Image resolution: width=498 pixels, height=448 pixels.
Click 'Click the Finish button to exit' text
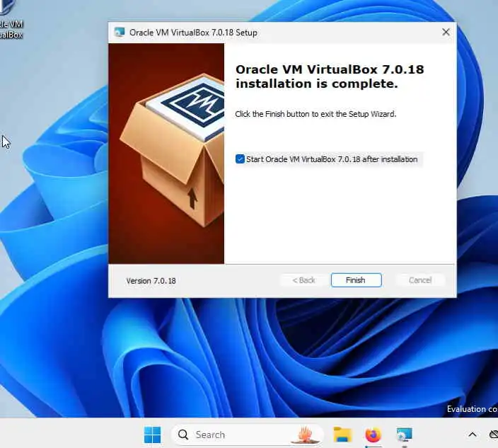click(x=315, y=114)
